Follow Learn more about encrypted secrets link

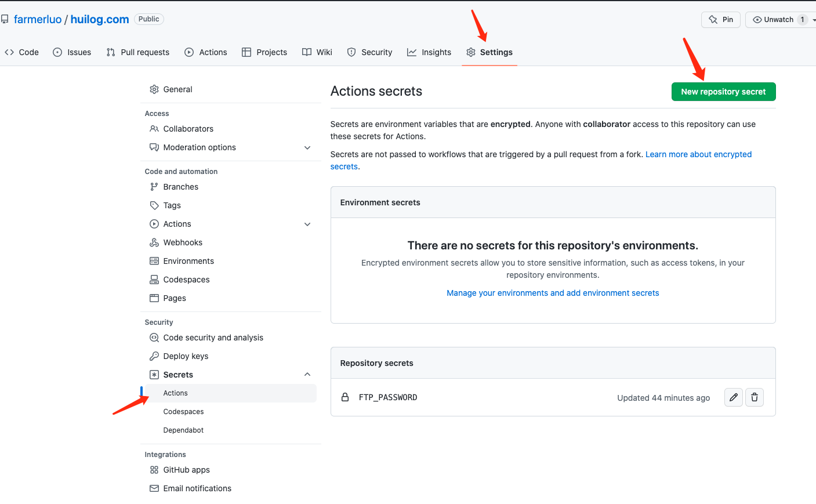pyautogui.click(x=698, y=154)
